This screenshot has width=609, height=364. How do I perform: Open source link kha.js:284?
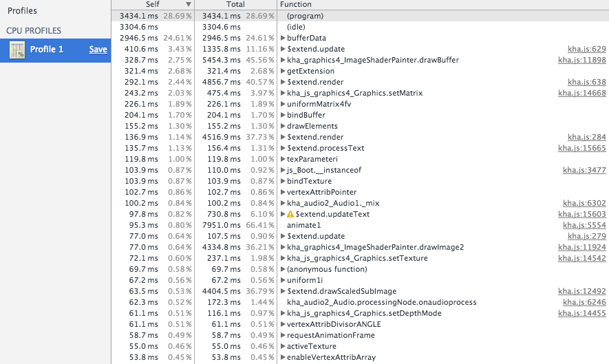tap(586, 137)
